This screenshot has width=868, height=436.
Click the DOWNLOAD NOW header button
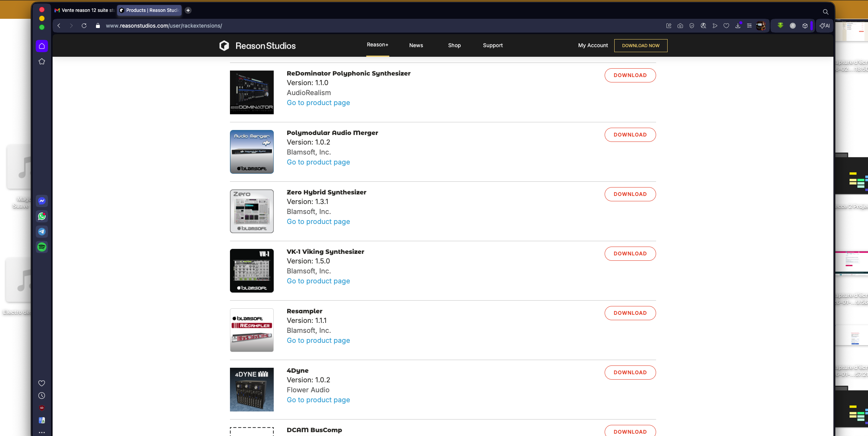640,46
